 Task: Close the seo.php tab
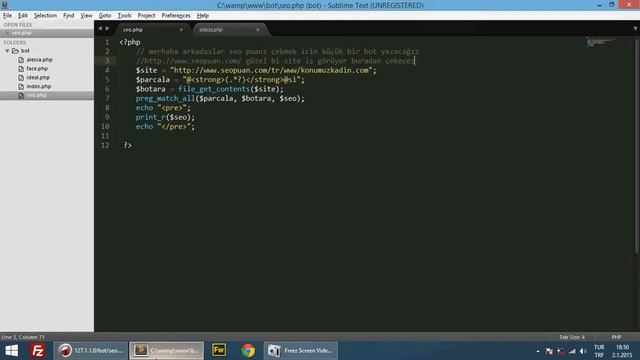click(181, 30)
